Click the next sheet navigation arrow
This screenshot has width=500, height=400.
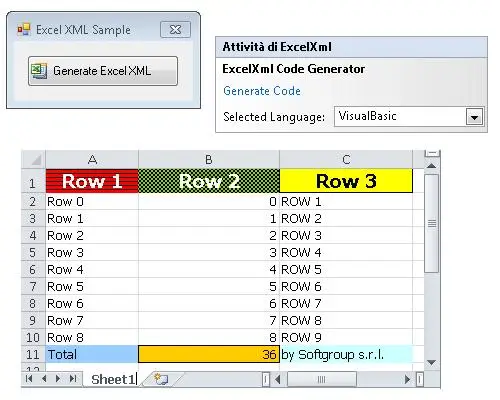[x=58, y=379]
